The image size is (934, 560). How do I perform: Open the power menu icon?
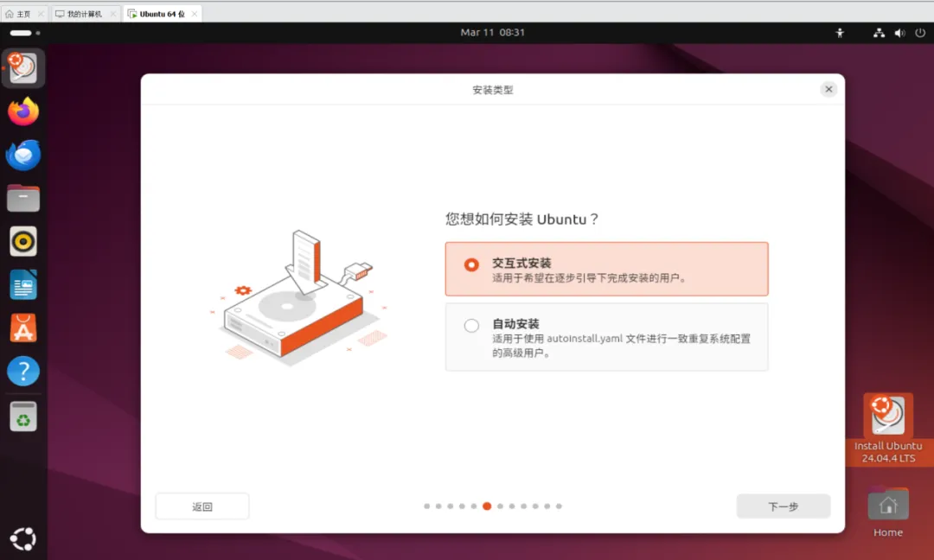920,33
